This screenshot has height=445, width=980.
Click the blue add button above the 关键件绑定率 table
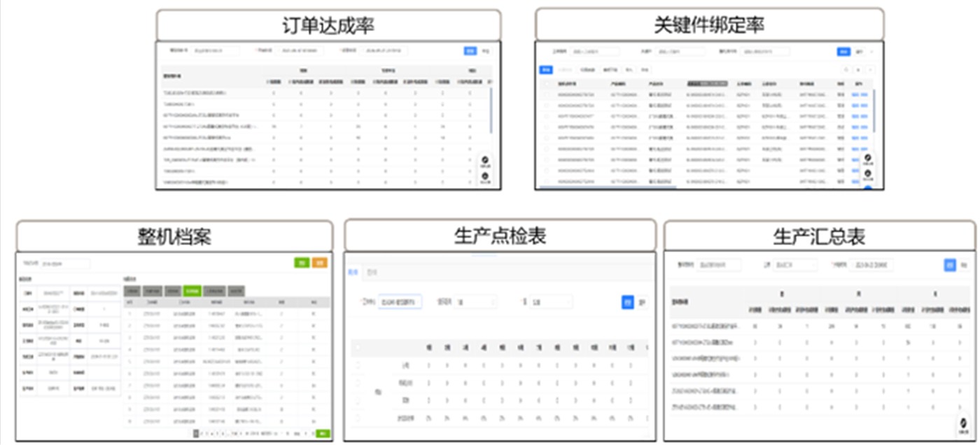pyautogui.click(x=546, y=70)
